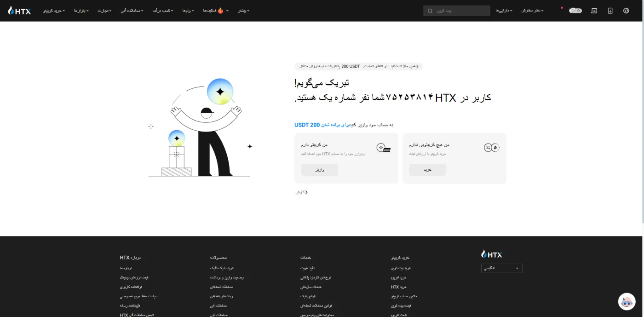Open the دارایی‌ها (Assets) header menu

click(504, 11)
